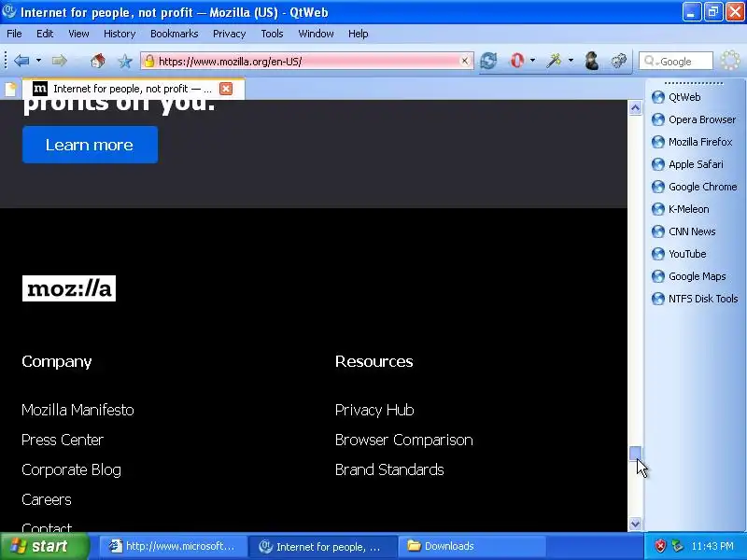Open the Bookmarks menu
This screenshot has height=560, width=747.
174,34
